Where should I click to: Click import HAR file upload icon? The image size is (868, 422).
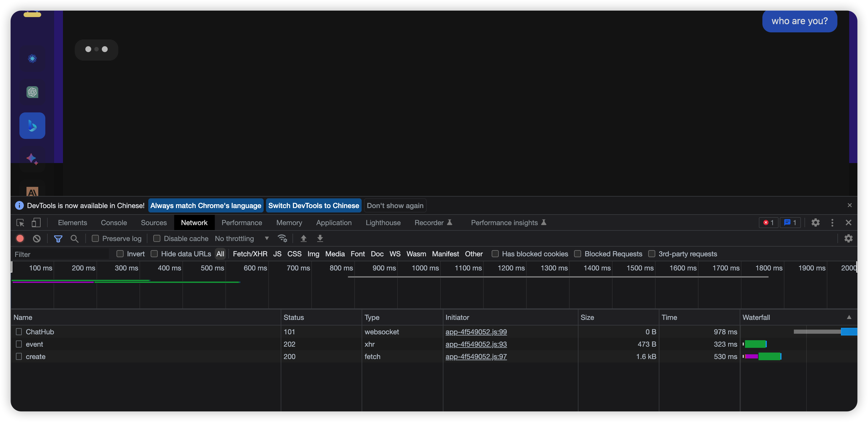304,239
